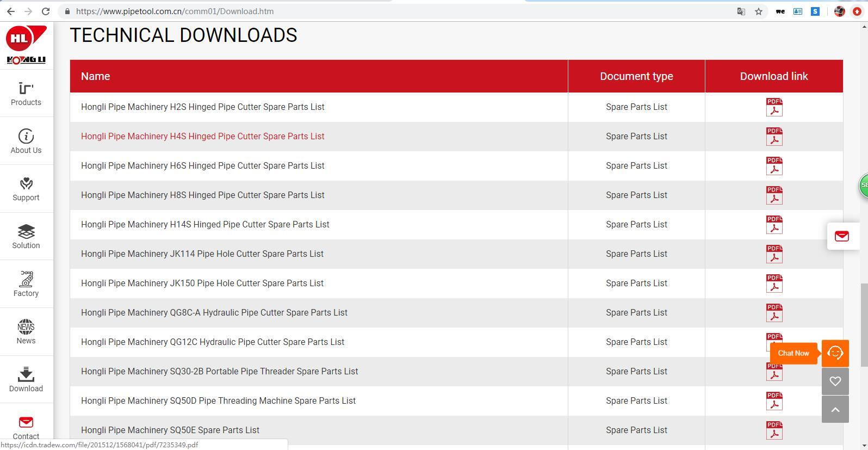Open Hongli H2S Hinged Pipe Cutter link
Viewport: 868px width, 450px height.
[202, 107]
